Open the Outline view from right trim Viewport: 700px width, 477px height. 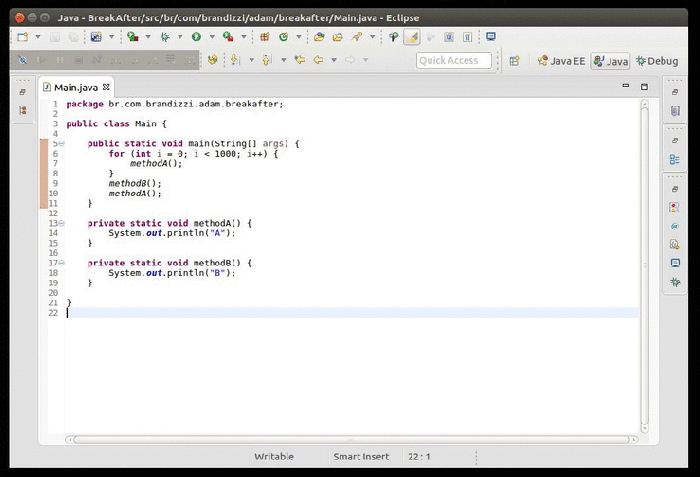675,159
